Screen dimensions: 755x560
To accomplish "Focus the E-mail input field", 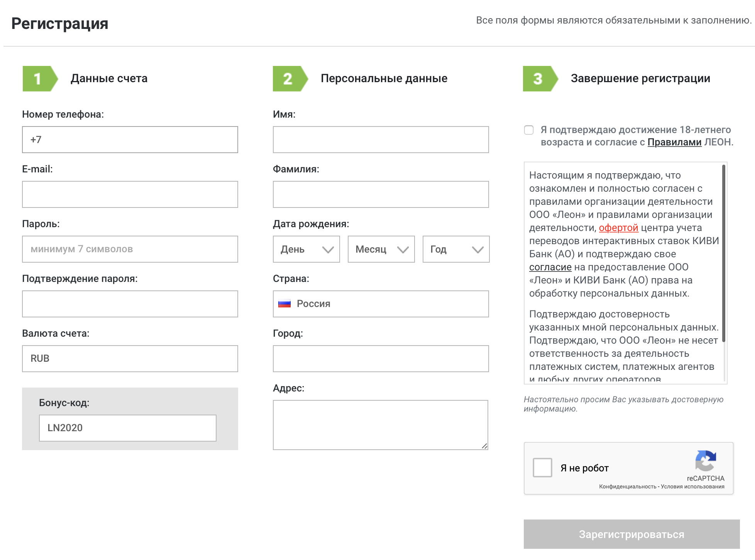I will (130, 194).
